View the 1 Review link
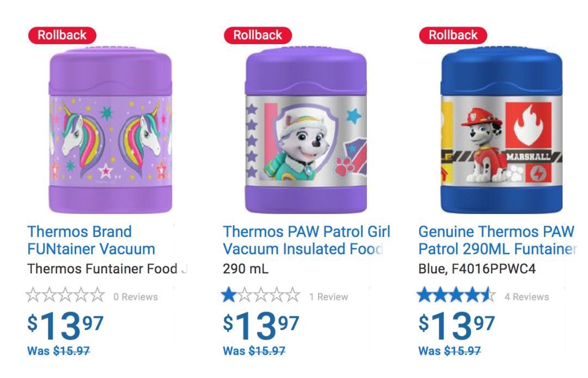The width and height of the screenshot is (588, 378). pos(329,297)
